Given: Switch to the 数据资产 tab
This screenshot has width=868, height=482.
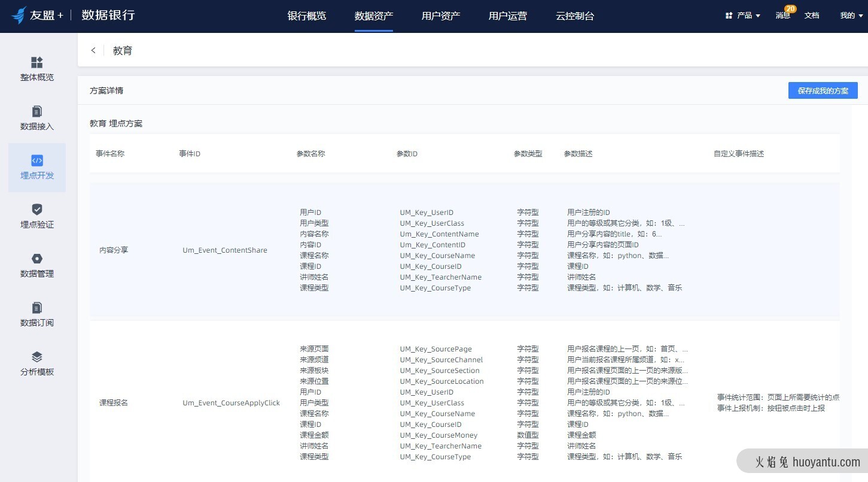Looking at the screenshot, I should click(374, 16).
